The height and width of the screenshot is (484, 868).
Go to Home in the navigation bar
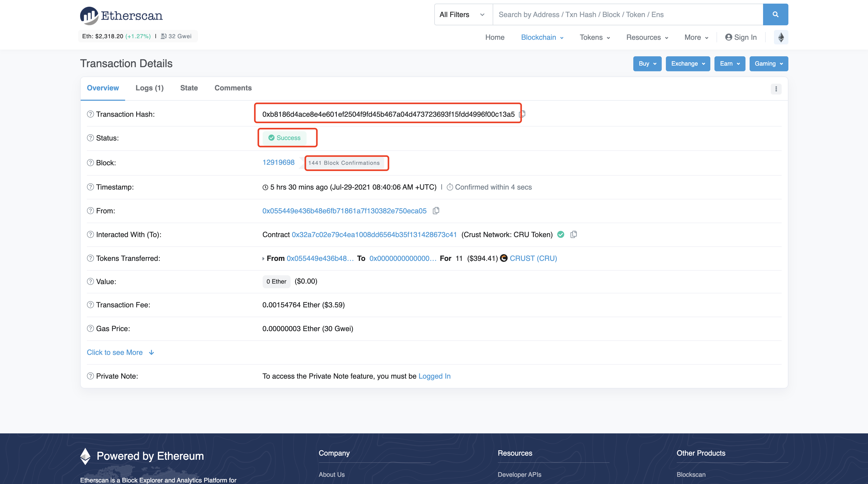click(x=495, y=37)
